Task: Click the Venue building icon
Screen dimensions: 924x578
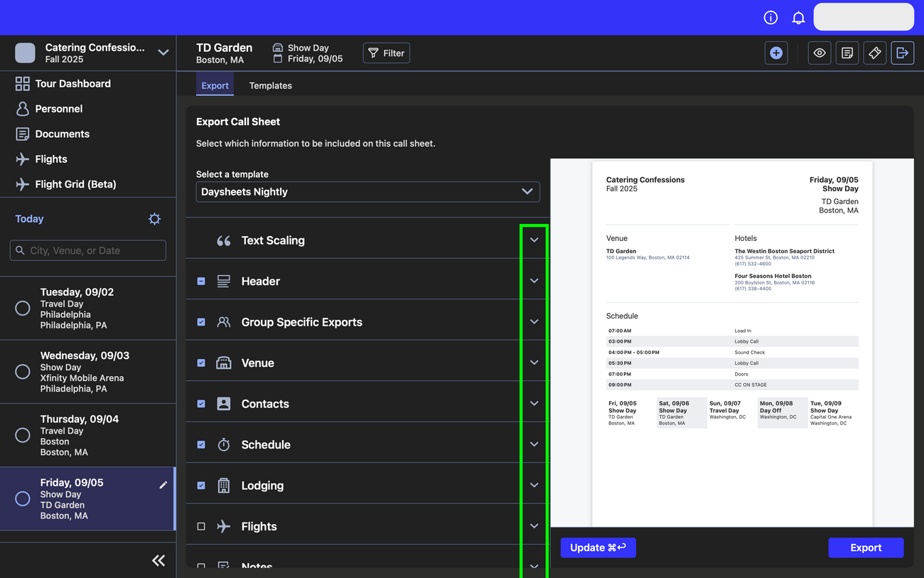Action: [224, 363]
